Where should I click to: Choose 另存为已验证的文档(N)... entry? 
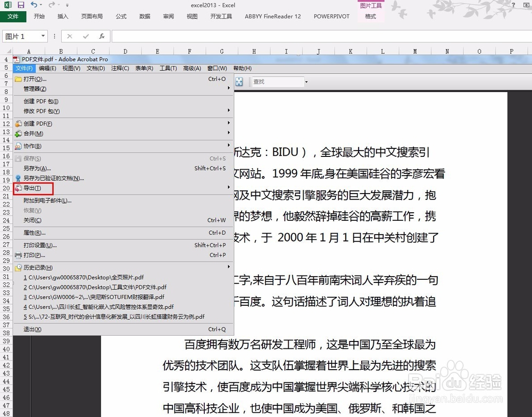tap(123, 179)
